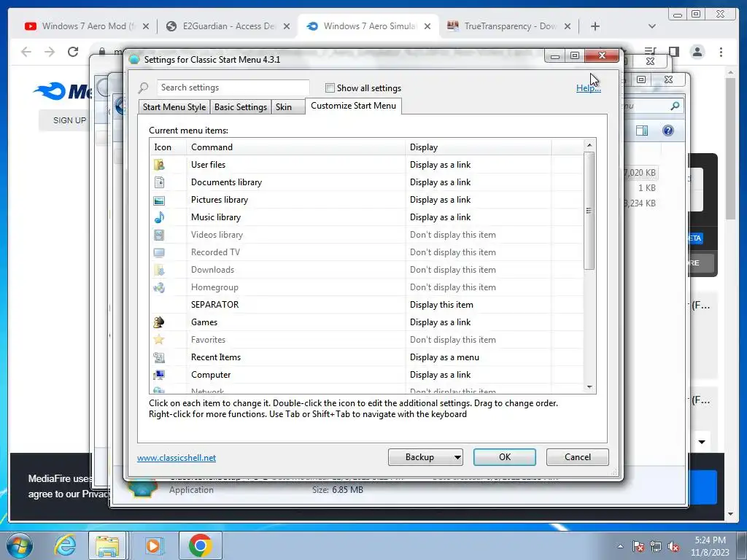This screenshot has height=560, width=747.
Task: Open Chrome tab search chevron
Action: click(651, 26)
